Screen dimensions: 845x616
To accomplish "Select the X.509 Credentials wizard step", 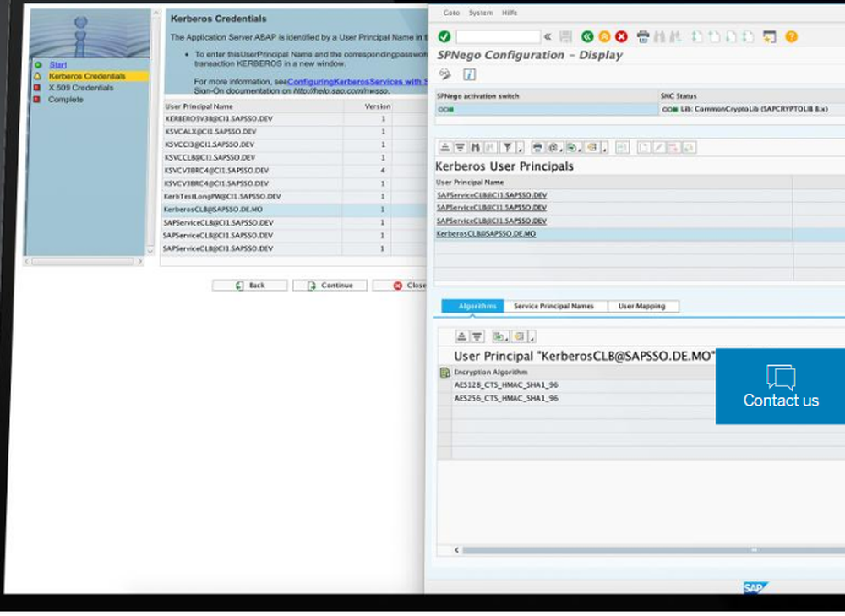I will [81, 88].
